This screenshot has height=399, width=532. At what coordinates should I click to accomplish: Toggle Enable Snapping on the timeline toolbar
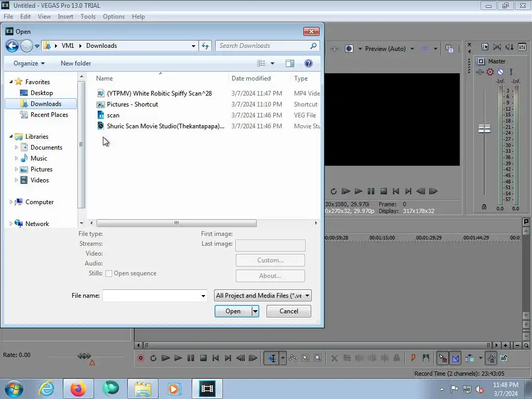[x=443, y=358]
